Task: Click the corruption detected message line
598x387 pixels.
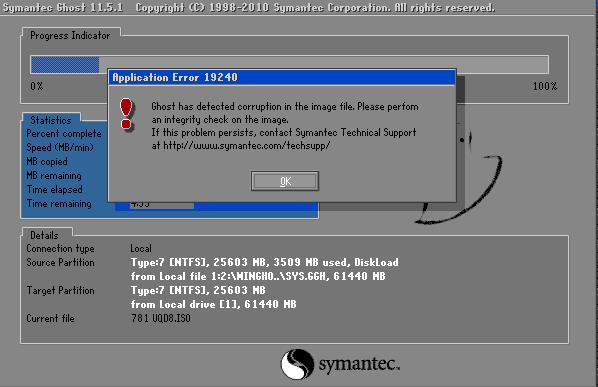Action: coord(285,106)
